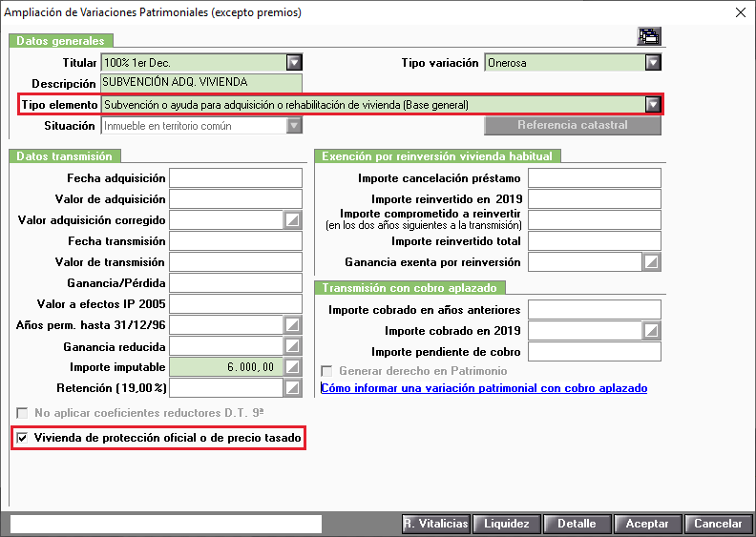Click the Ganancia exenta por reinversión input field
Image resolution: width=756 pixels, height=537 pixels.
pyautogui.click(x=585, y=262)
